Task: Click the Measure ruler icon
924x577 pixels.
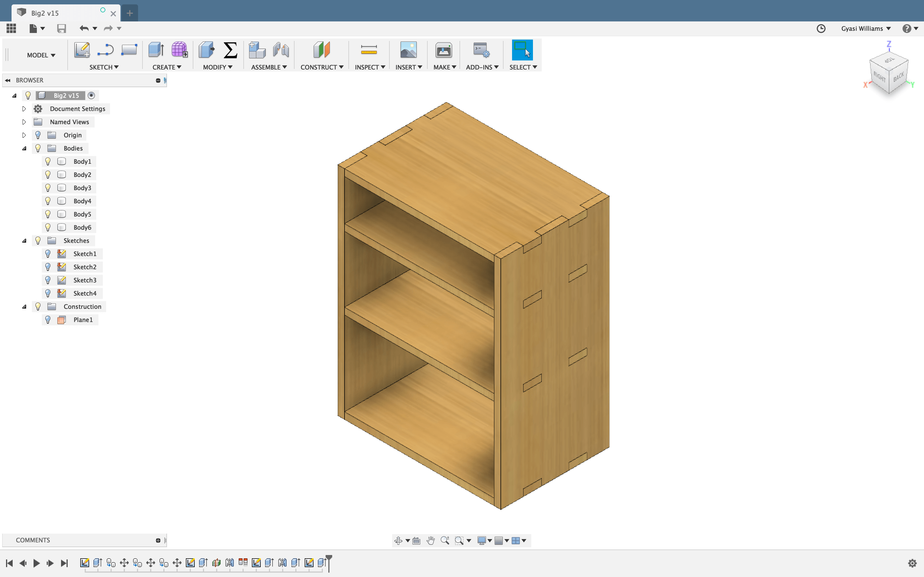Action: coord(369,50)
